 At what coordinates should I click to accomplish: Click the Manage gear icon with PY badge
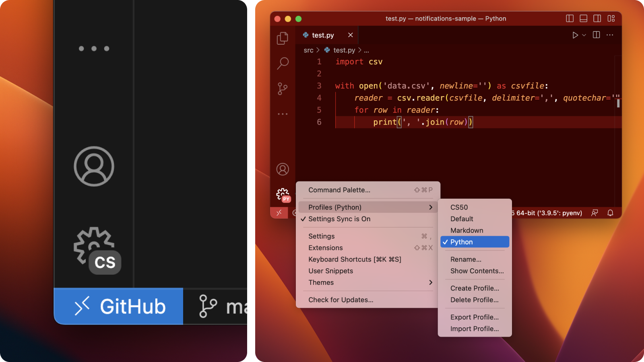click(x=283, y=195)
